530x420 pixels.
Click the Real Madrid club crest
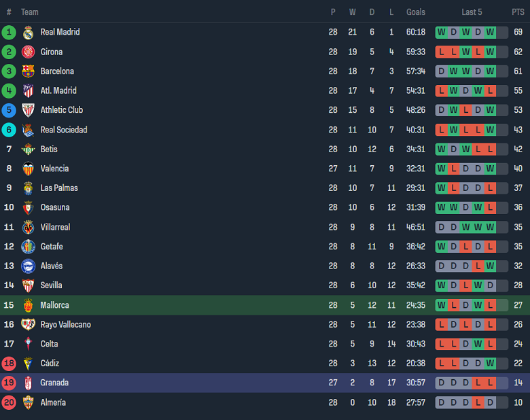[x=28, y=32]
